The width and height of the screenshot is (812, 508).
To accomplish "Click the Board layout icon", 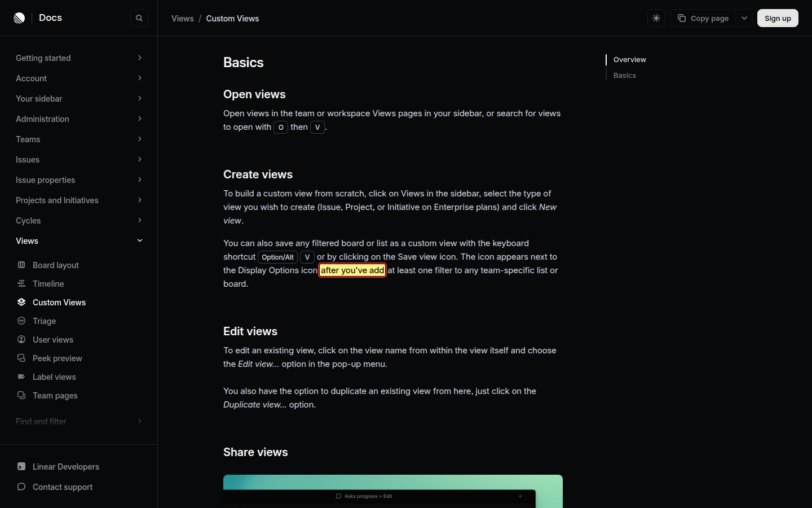I will (21, 265).
